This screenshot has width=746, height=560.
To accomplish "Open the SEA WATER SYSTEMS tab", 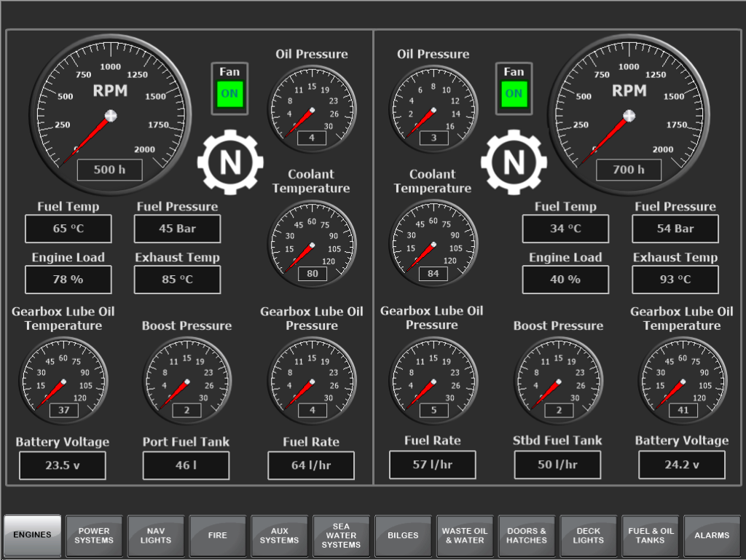I will 341,535.
